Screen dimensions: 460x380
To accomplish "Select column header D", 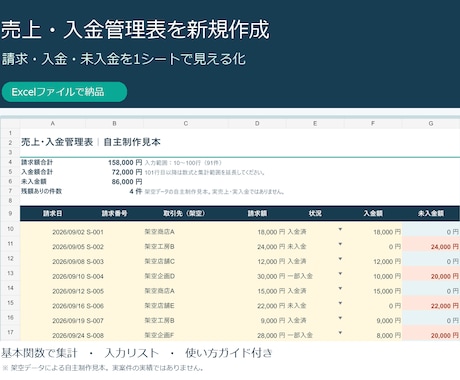I will (257, 124).
